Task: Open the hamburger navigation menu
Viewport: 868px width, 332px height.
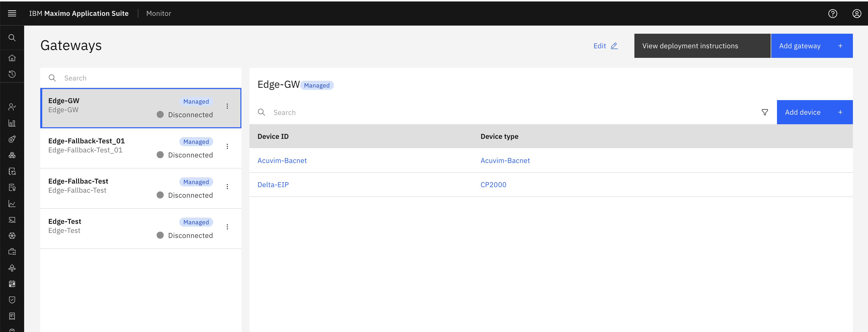Action: (12, 13)
